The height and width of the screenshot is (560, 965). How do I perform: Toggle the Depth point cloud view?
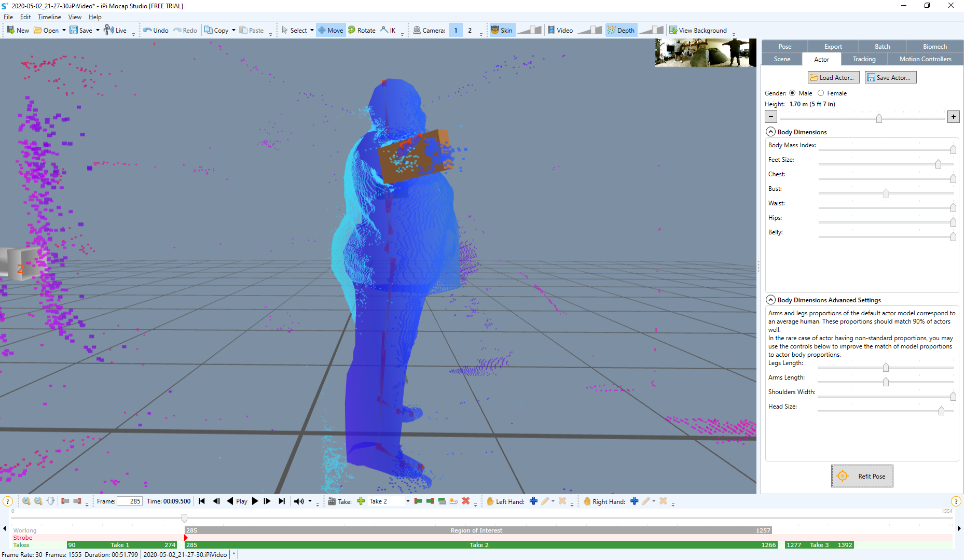(621, 30)
